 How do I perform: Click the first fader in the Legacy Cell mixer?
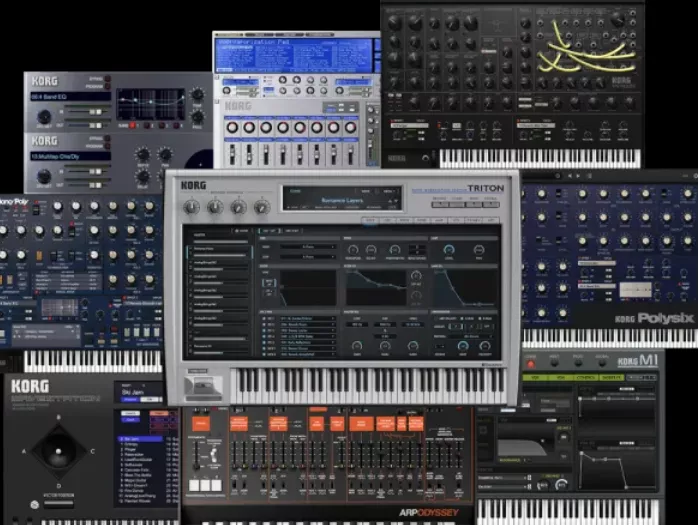tap(232, 154)
